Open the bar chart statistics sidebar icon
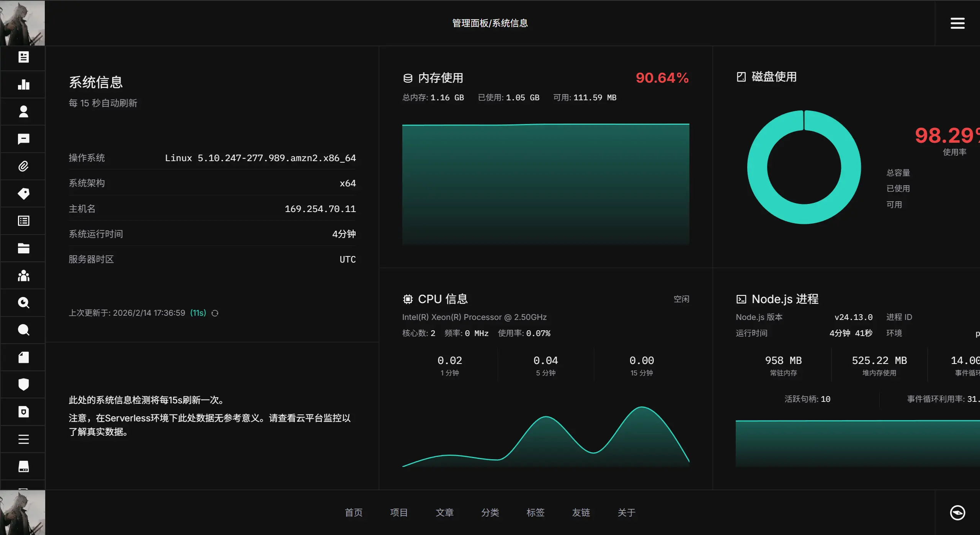 click(x=23, y=85)
